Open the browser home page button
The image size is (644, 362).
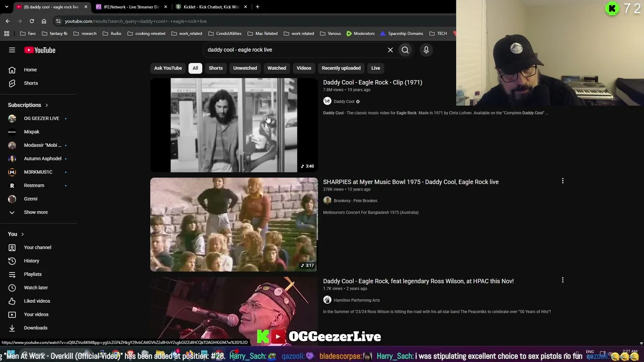point(44,21)
